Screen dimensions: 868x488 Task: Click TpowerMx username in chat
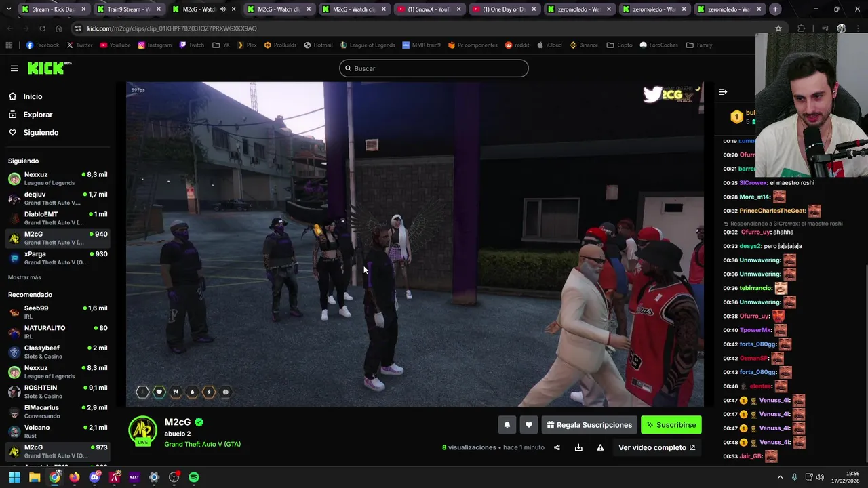tap(755, 330)
